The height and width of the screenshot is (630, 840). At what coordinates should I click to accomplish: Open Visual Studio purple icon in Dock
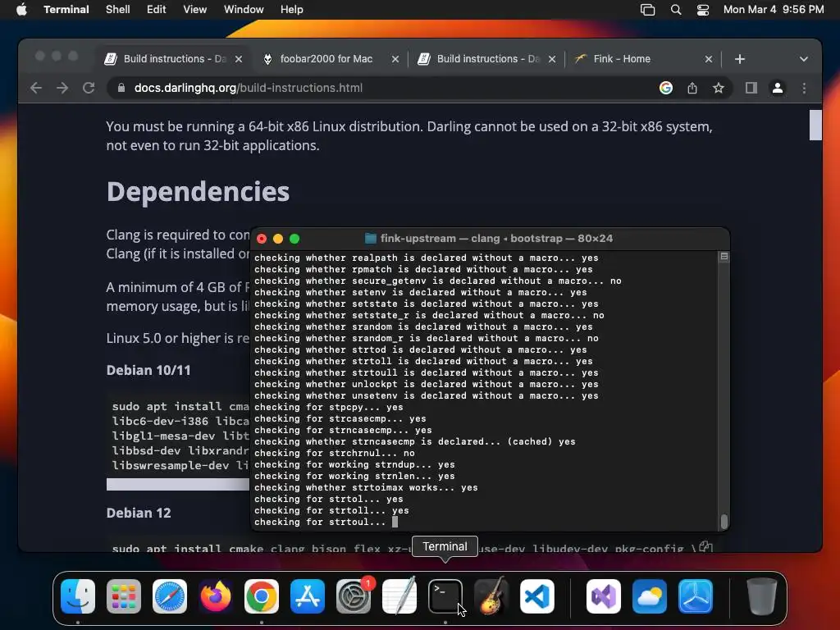pos(604,596)
